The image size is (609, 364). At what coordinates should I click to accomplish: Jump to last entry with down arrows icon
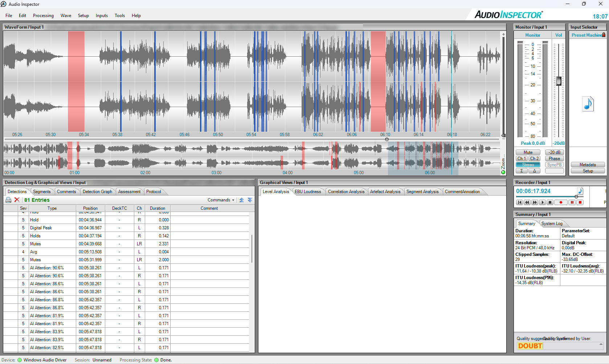250,200
